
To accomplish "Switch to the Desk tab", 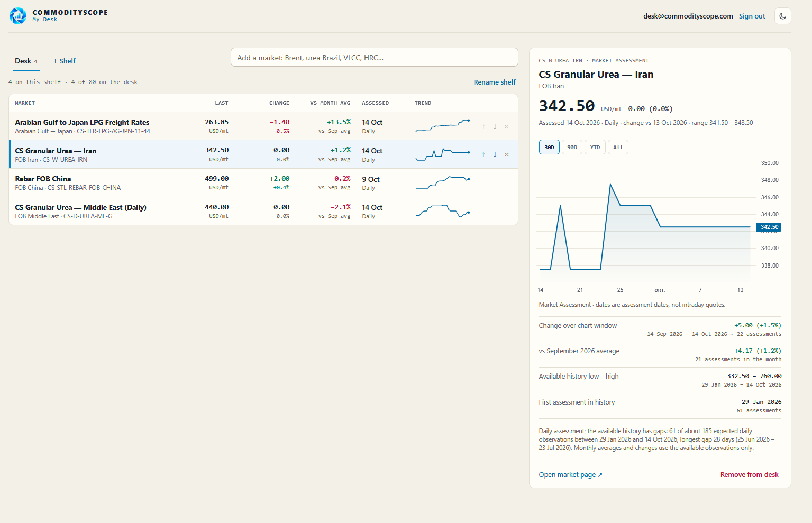I will (x=26, y=61).
